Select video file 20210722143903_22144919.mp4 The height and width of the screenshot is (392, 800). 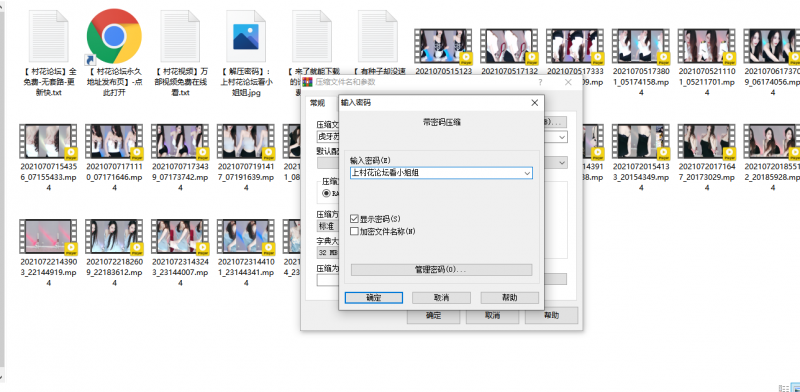[x=48, y=237]
